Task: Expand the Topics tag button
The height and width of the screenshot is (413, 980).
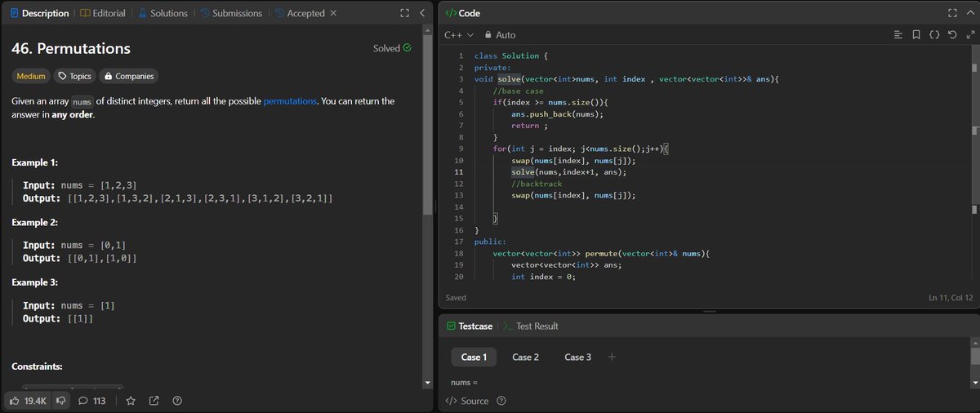Action: (x=73, y=76)
